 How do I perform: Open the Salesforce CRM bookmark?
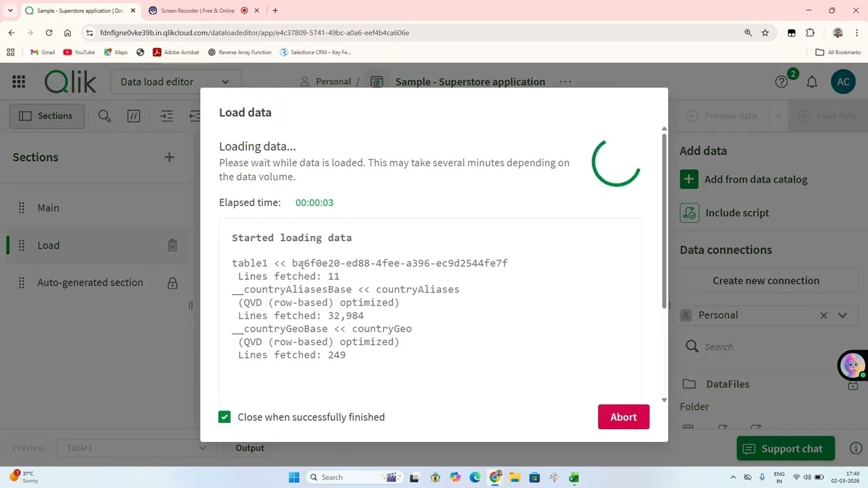[x=315, y=52]
